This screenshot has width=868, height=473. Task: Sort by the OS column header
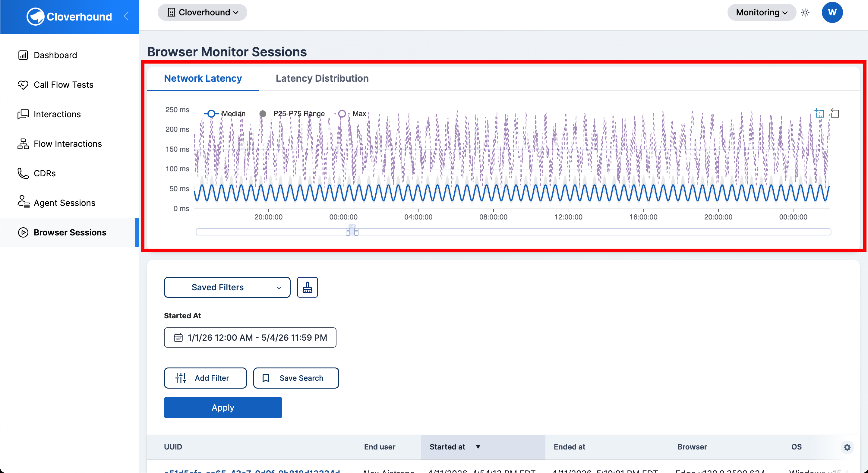point(796,447)
